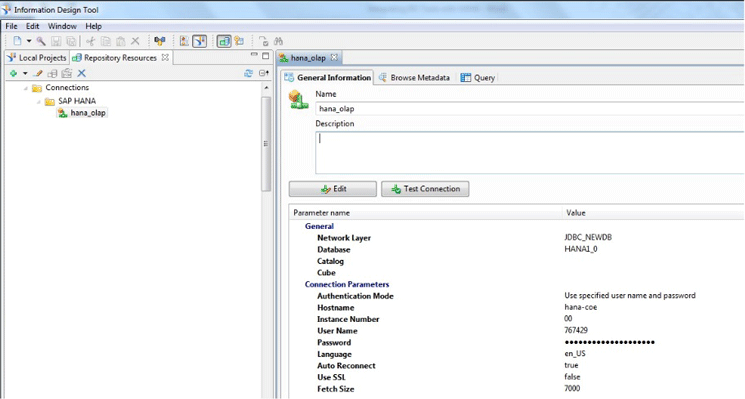Screen dimensions: 745x399
Task: Click the General section heading
Action: [319, 226]
